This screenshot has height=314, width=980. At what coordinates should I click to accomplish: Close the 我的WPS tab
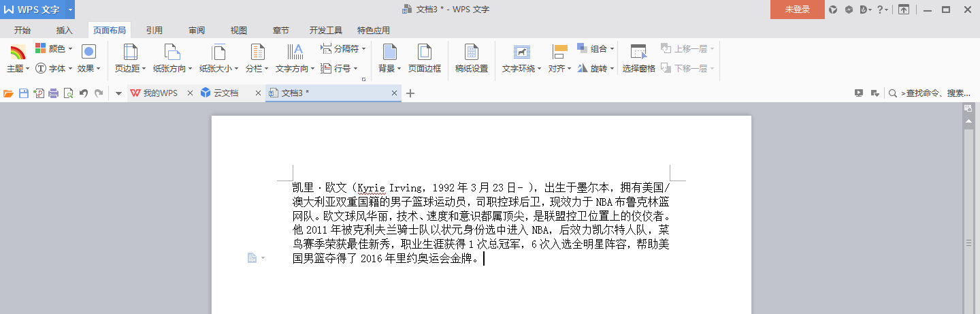pyautogui.click(x=190, y=93)
